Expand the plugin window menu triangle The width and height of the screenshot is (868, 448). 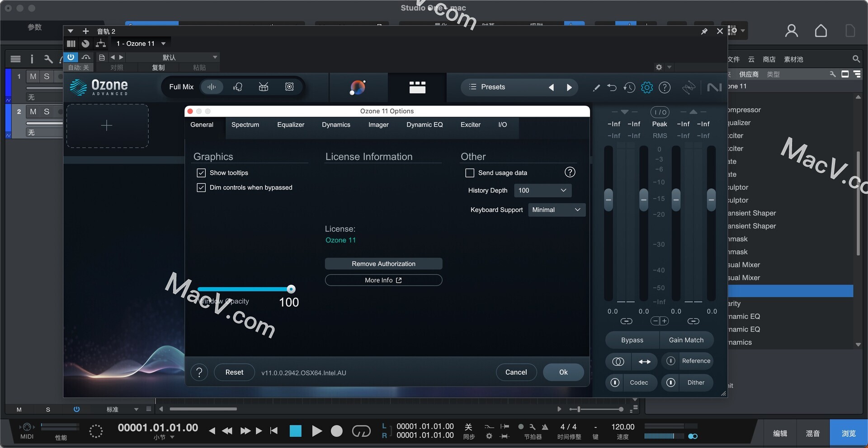71,31
